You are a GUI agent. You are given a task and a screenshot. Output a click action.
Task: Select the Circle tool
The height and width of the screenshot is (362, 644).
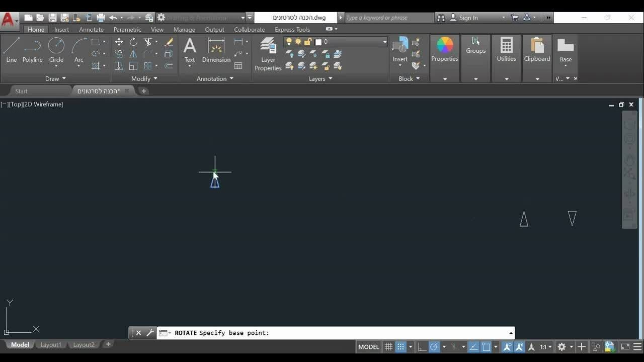tap(56, 50)
